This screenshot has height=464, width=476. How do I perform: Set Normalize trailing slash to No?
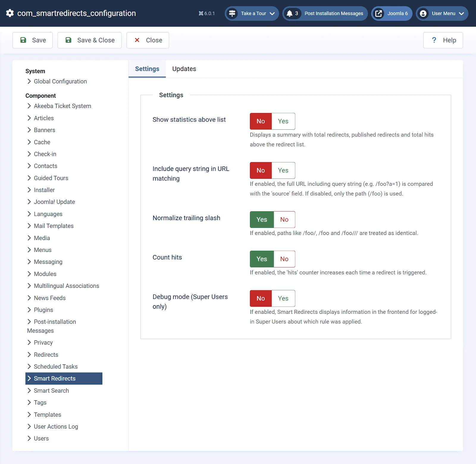pos(284,220)
